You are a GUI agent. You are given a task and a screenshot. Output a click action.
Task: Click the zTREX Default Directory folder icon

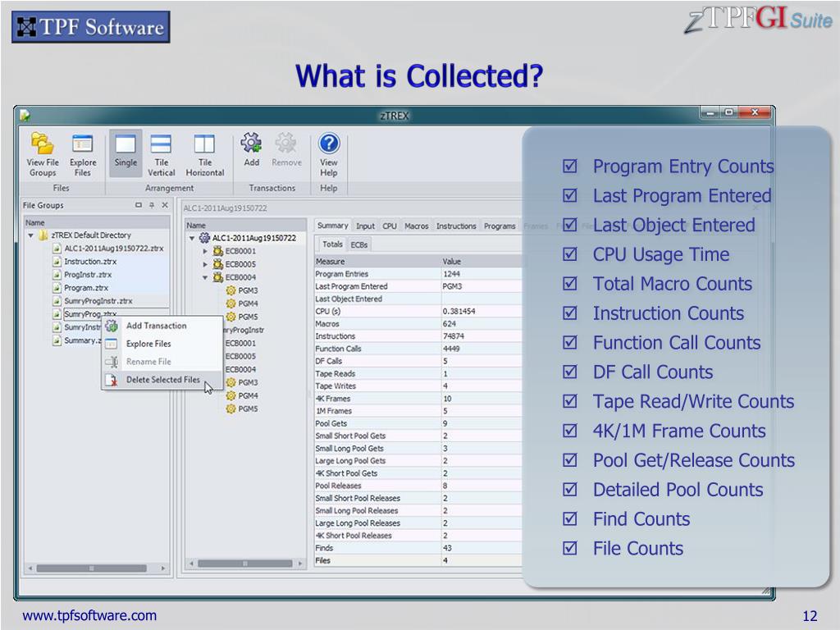click(x=43, y=235)
